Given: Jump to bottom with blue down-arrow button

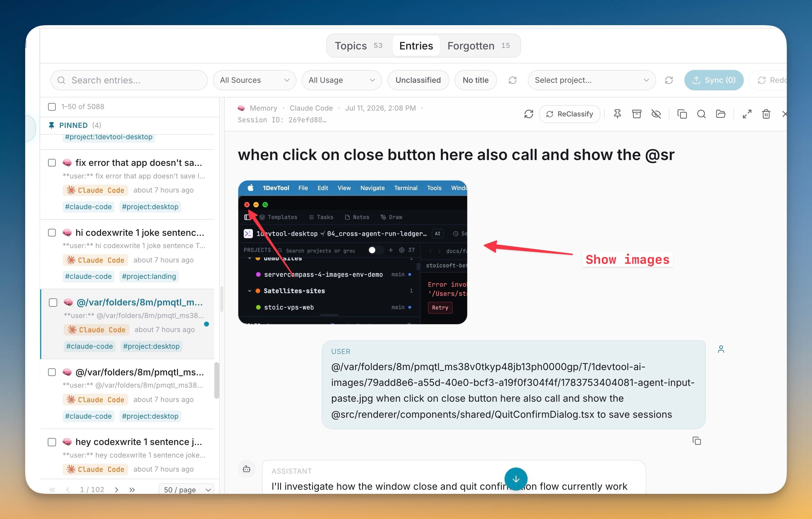Looking at the screenshot, I should (x=516, y=479).
